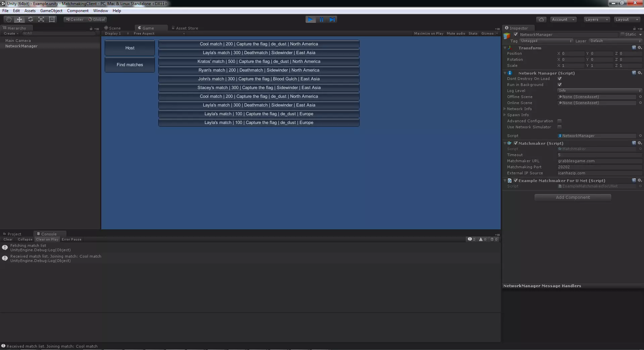Image resolution: width=644 pixels, height=350 pixels.
Task: Open the Layout dropdown in toolbar
Action: point(627,19)
